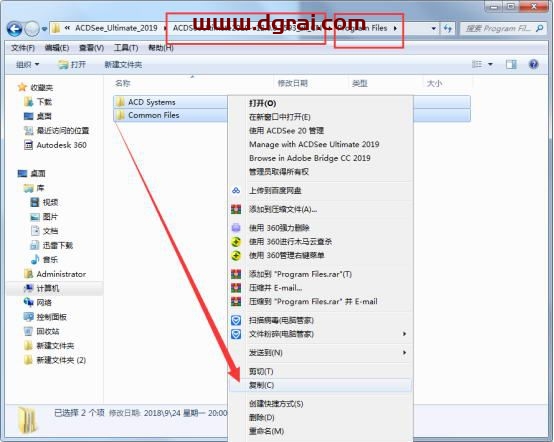
Task: Click the Back navigation arrow button
Action: coord(14,29)
